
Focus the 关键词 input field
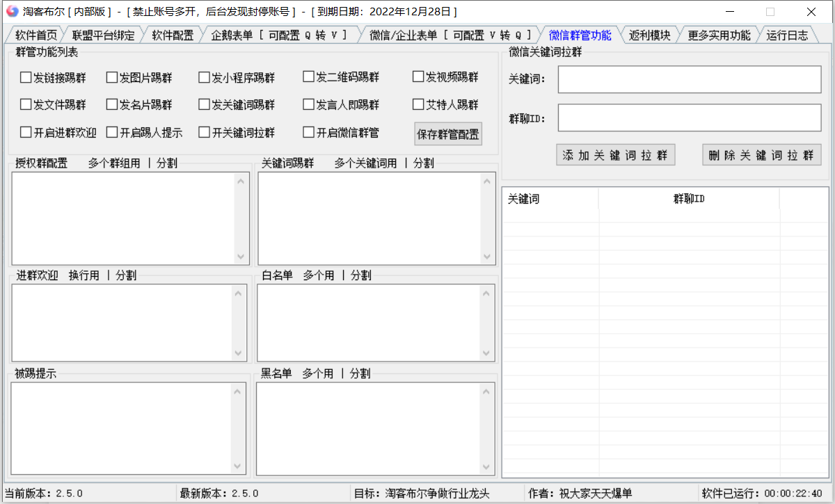tap(690, 79)
